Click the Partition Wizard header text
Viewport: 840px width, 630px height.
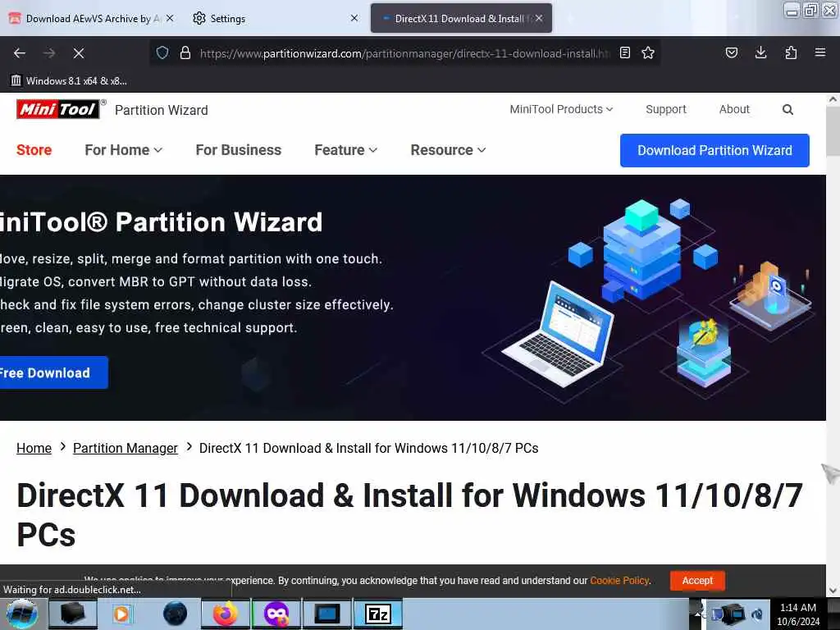tap(162, 110)
